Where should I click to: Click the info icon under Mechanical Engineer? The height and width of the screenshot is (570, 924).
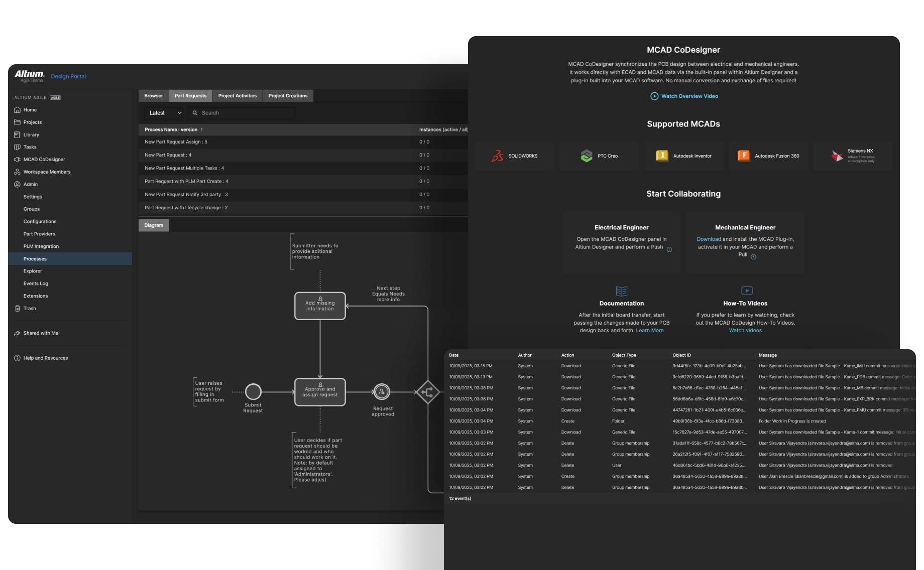coord(753,257)
